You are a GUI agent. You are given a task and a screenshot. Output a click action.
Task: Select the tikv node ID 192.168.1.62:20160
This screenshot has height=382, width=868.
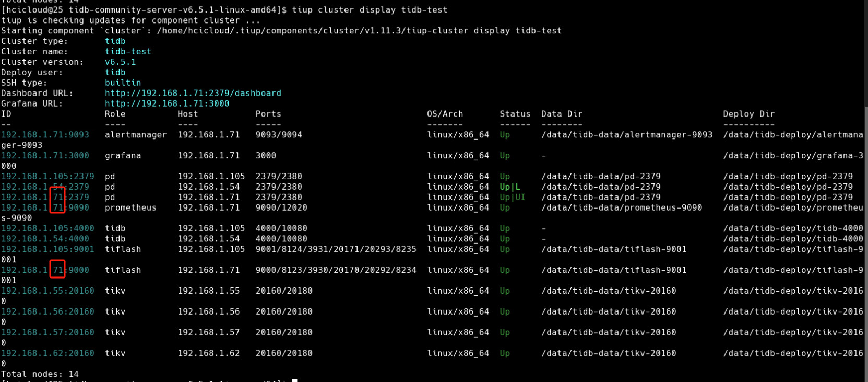click(x=47, y=353)
